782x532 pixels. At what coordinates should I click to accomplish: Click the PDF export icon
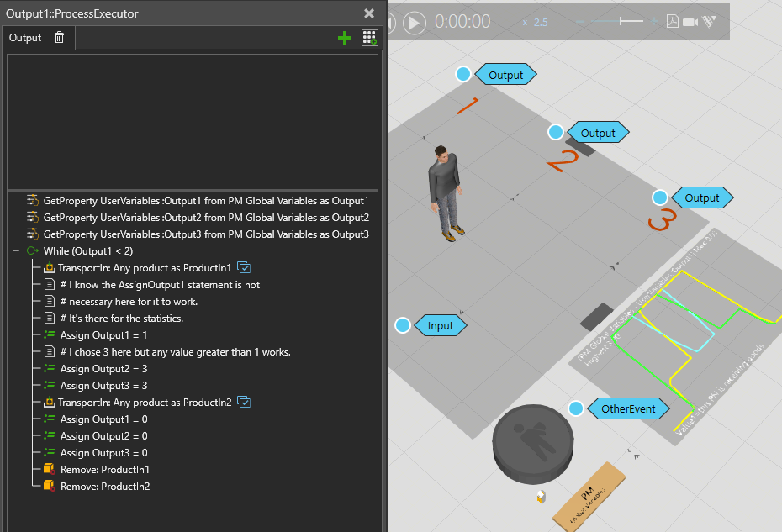click(x=673, y=22)
